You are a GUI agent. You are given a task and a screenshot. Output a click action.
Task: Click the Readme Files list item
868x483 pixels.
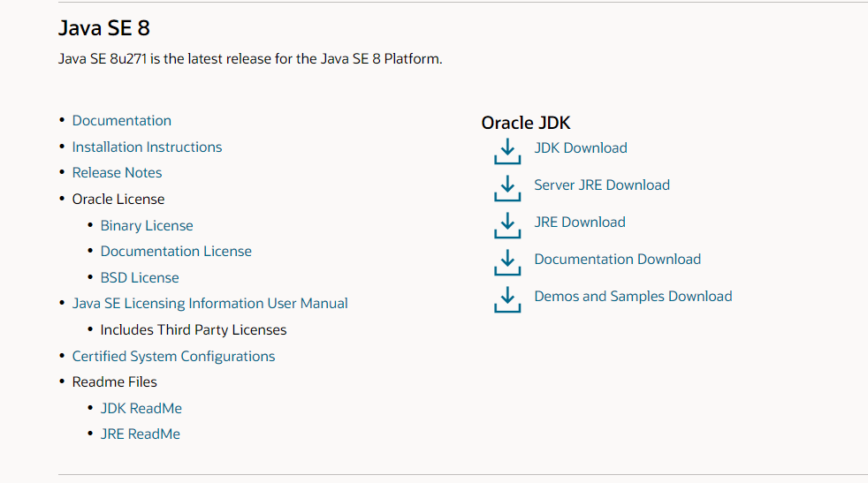(115, 381)
